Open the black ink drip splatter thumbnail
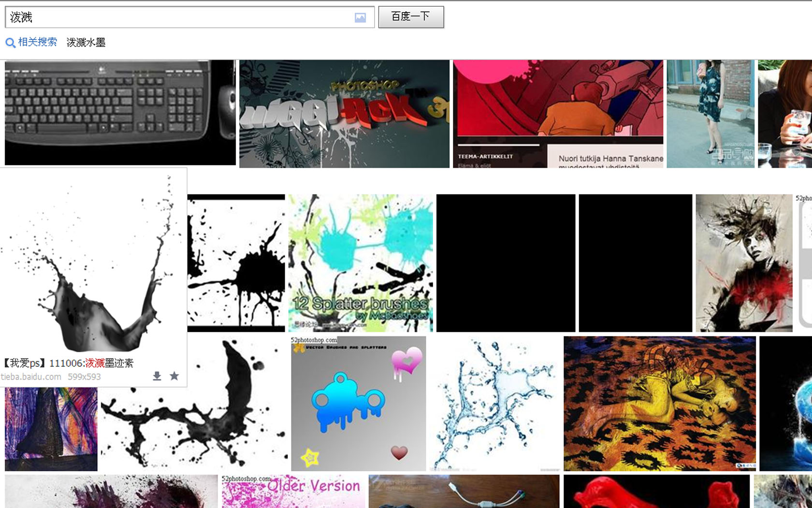Screen dimensions: 812x508 point(236,263)
